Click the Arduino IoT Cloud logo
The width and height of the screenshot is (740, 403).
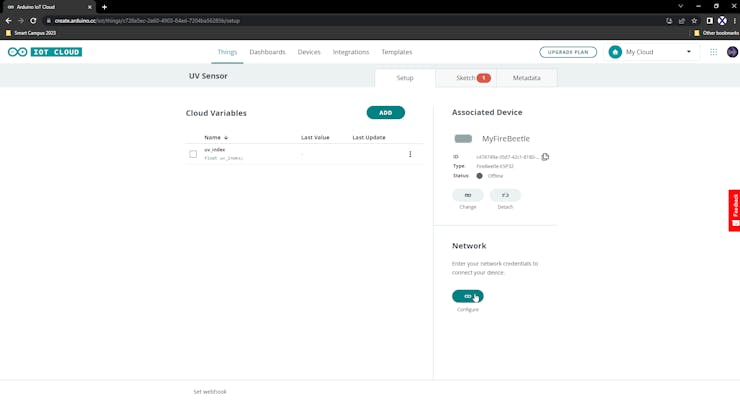coord(45,52)
